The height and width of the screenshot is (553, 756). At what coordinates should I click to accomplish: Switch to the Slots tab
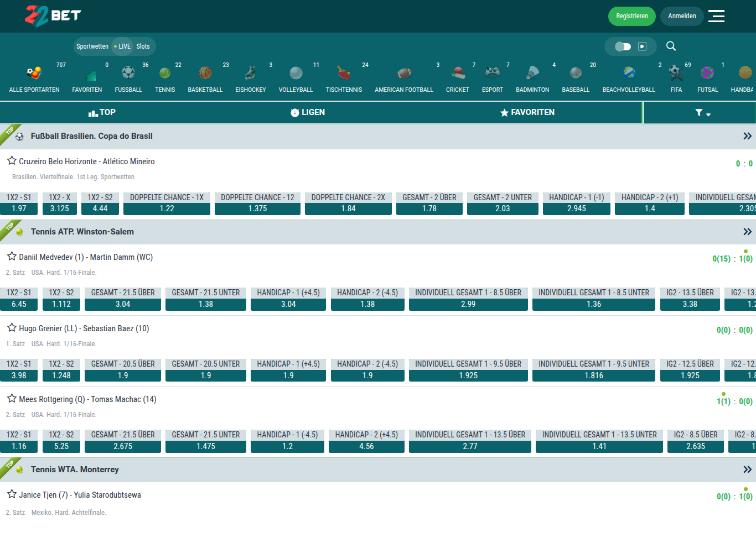click(143, 46)
